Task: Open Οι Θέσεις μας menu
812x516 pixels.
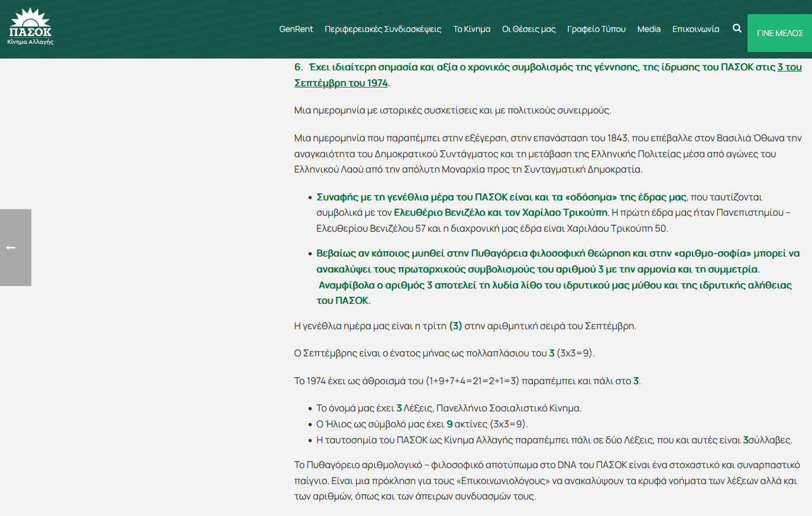Action: (x=529, y=29)
